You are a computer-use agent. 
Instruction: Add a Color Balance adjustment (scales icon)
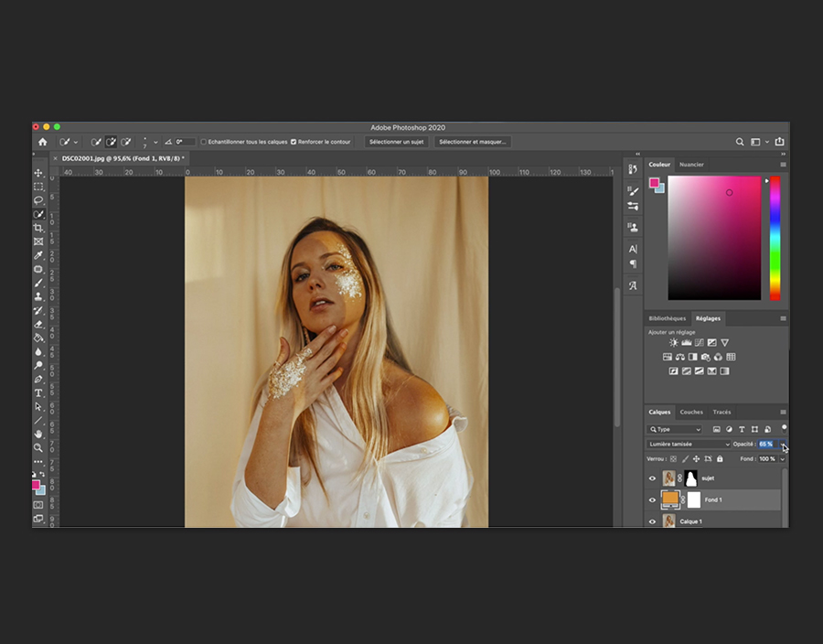(x=680, y=357)
